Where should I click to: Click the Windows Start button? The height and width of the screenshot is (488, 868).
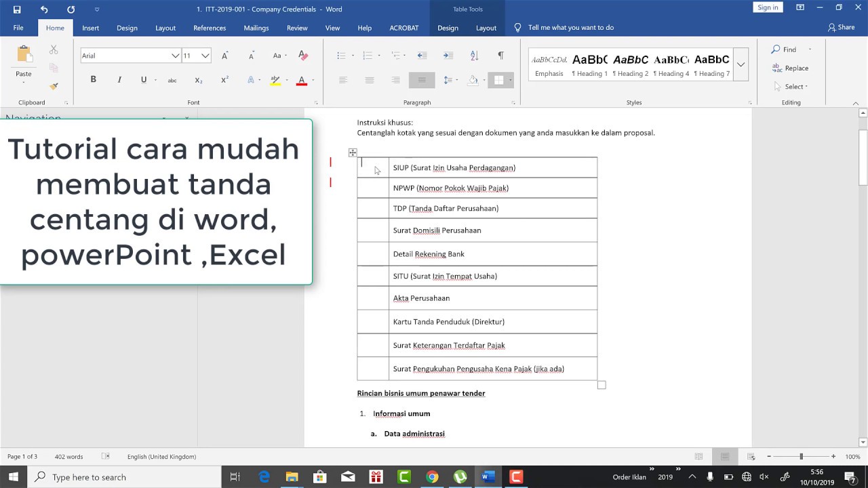(x=14, y=477)
